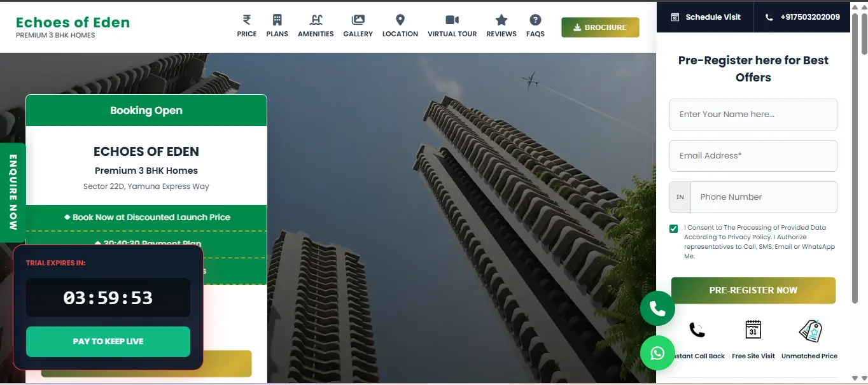The width and height of the screenshot is (868, 385).
Task: Click the Unmatched Price tag icon
Action: (x=810, y=331)
